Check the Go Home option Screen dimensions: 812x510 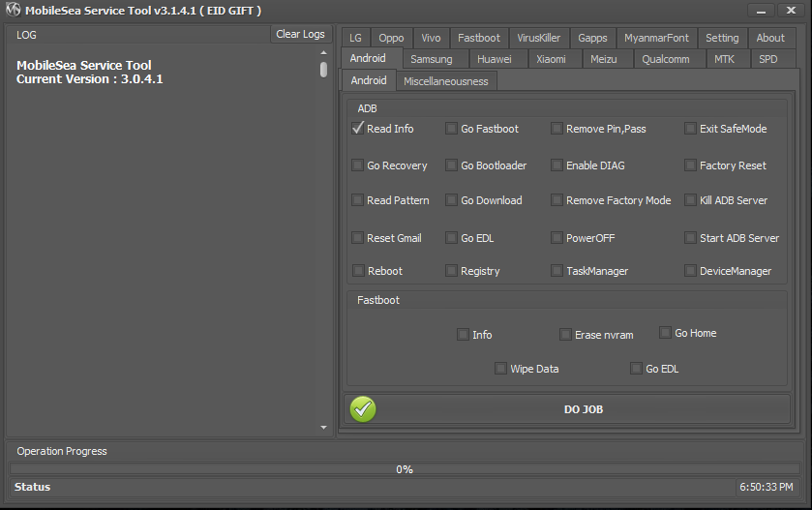(665, 332)
